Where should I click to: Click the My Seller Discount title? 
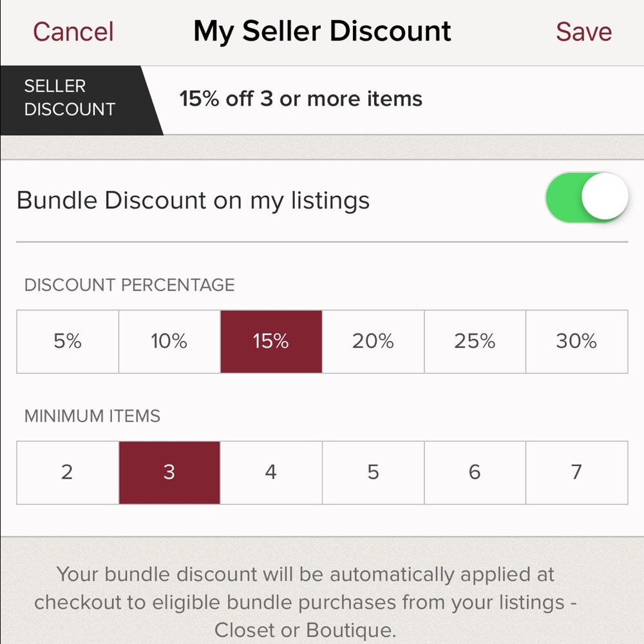(322, 31)
